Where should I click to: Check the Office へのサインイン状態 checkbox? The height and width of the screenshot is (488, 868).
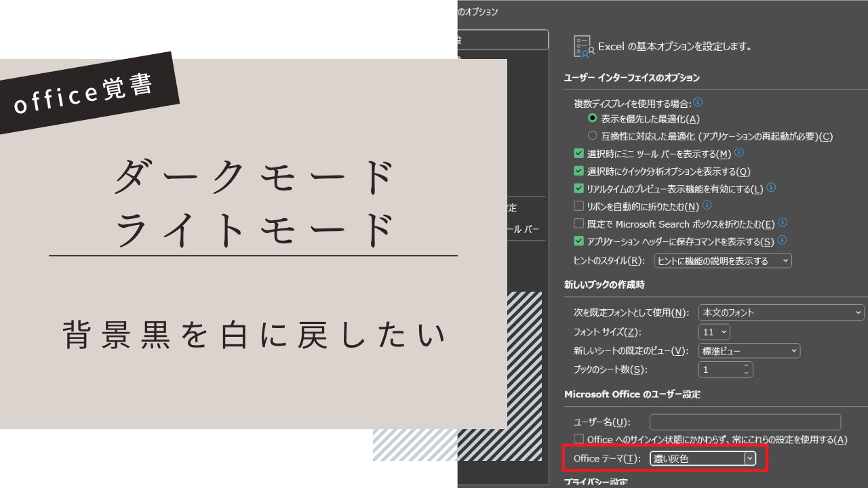tap(579, 439)
